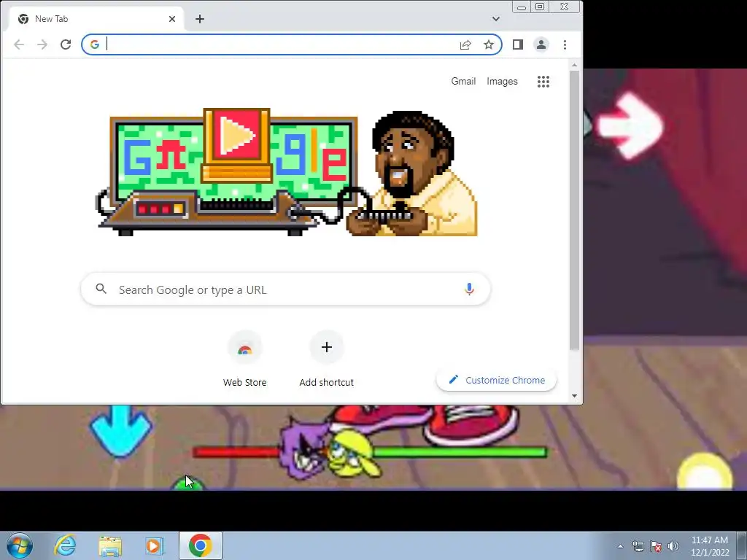Show hidden system tray icons
This screenshot has height=560, width=747.
pyautogui.click(x=620, y=546)
